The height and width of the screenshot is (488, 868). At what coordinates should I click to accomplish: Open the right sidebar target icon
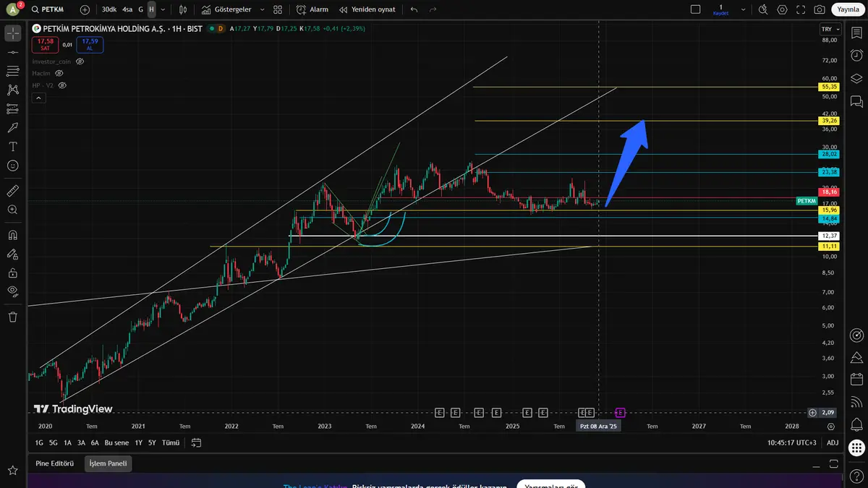pyautogui.click(x=856, y=335)
